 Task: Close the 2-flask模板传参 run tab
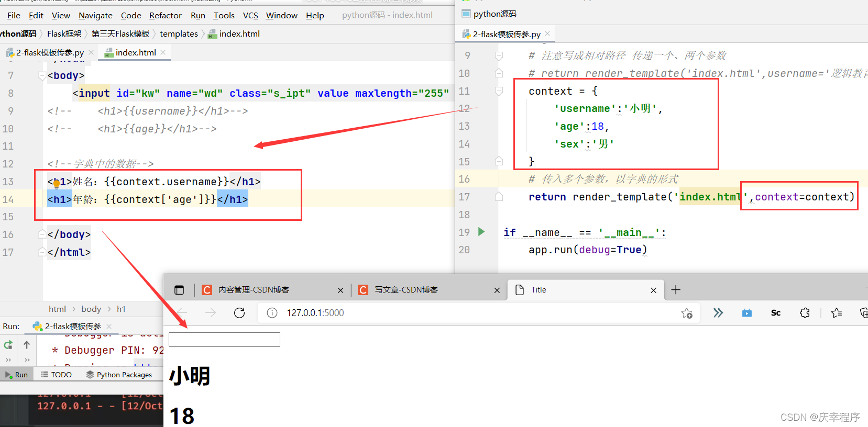click(109, 326)
